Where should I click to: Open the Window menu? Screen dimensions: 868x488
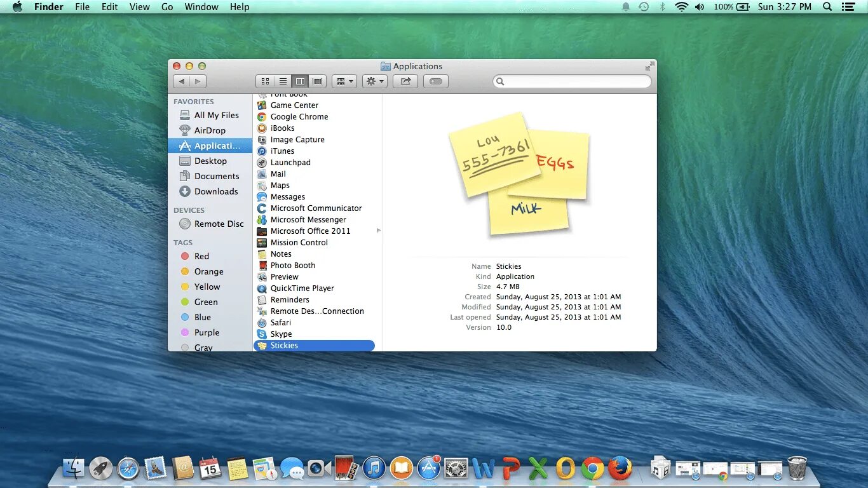coord(201,7)
